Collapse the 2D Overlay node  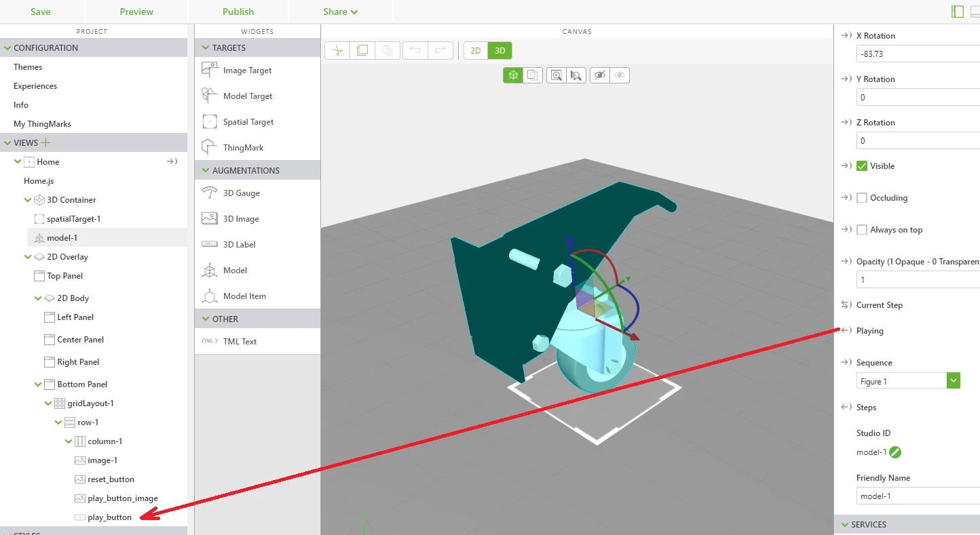click(28, 256)
